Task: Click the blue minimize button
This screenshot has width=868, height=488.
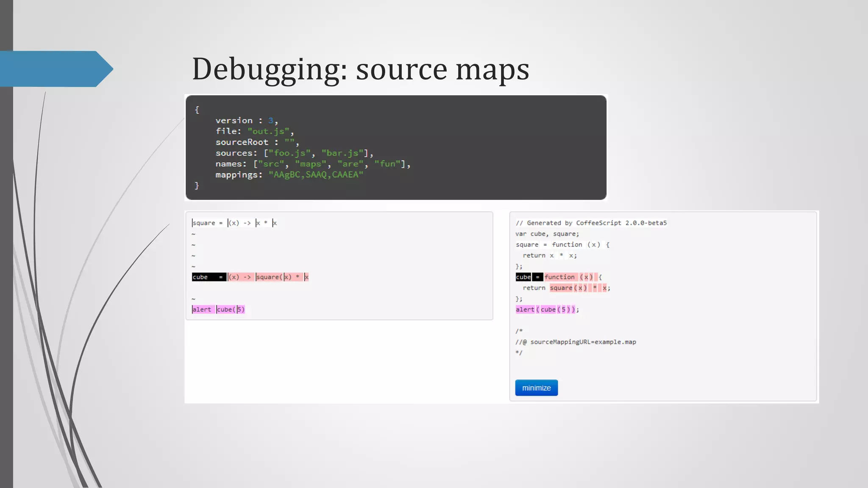Action: [x=536, y=388]
